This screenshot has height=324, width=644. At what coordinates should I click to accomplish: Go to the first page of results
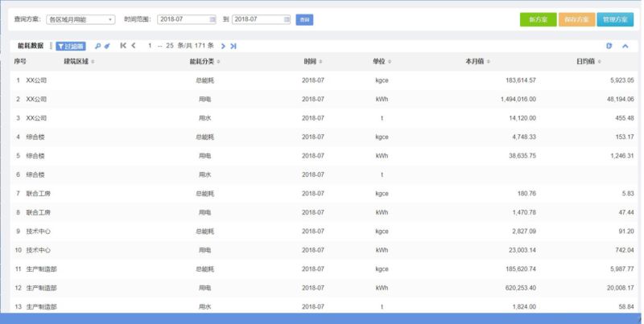[123, 46]
